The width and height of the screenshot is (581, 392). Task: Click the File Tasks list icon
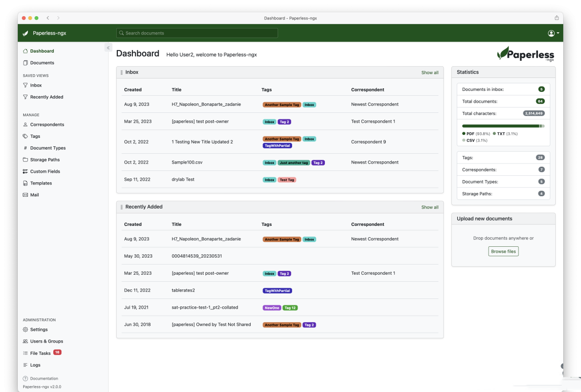[x=25, y=353]
